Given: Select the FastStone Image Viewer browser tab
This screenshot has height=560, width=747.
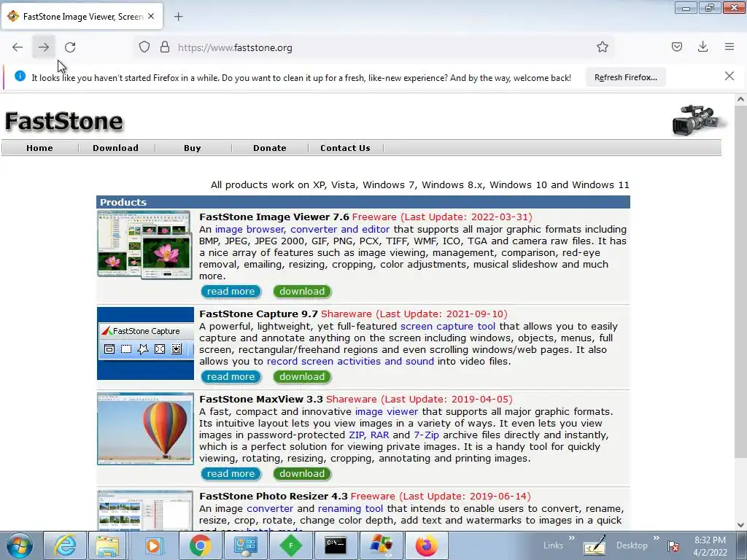Looking at the screenshot, I should [x=83, y=16].
